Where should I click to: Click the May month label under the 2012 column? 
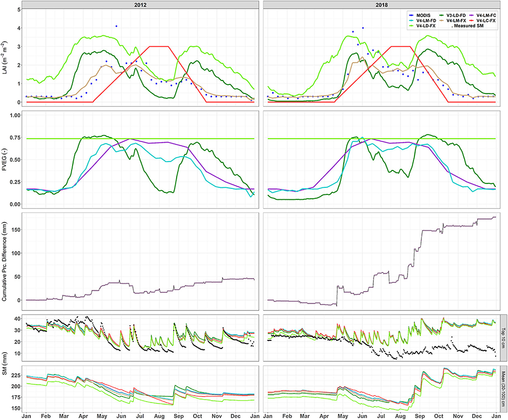pyautogui.click(x=102, y=416)
